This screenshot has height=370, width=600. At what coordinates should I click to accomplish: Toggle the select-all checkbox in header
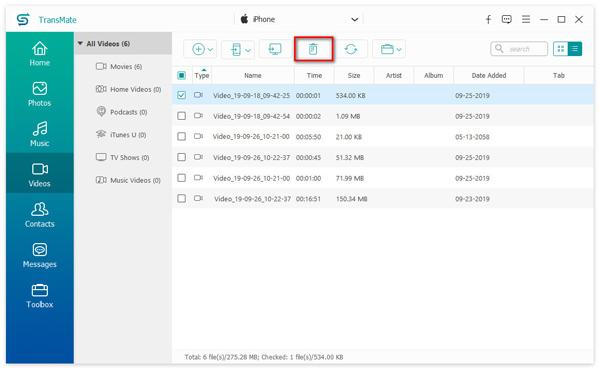181,75
